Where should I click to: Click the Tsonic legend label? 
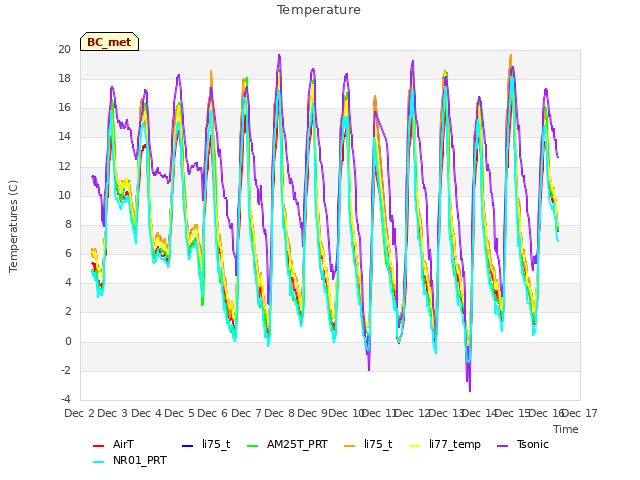[x=533, y=444]
